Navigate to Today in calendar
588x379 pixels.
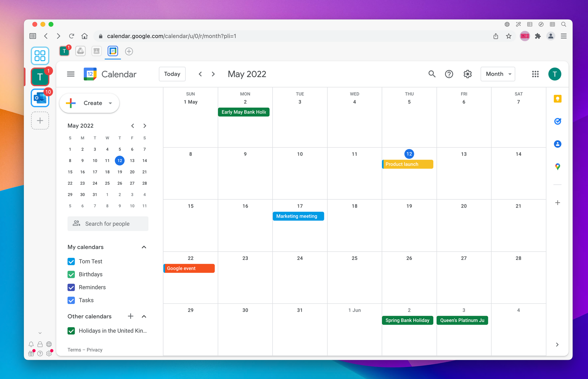[171, 74]
